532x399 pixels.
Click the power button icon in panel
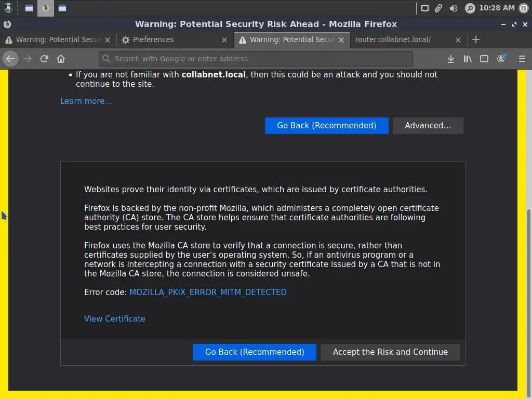524,8
